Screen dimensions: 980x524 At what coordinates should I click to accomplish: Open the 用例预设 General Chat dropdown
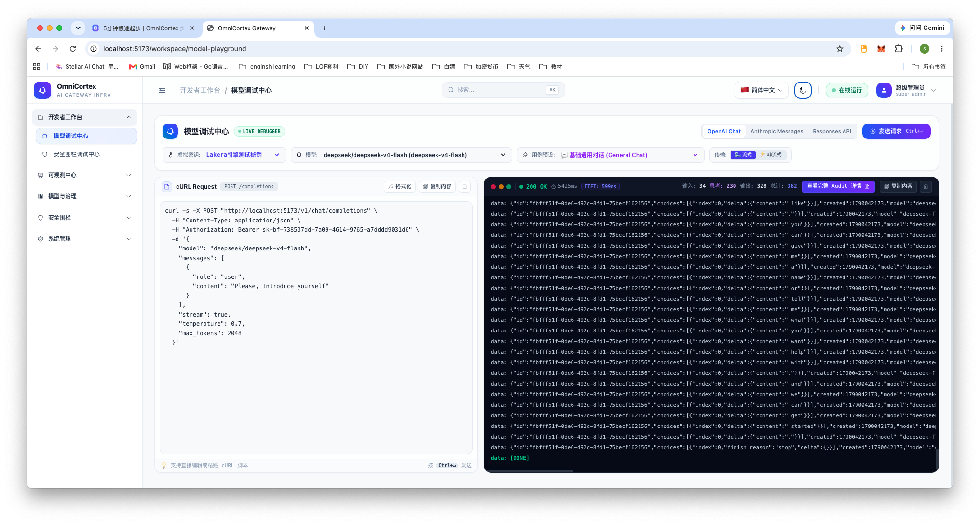[x=610, y=155]
